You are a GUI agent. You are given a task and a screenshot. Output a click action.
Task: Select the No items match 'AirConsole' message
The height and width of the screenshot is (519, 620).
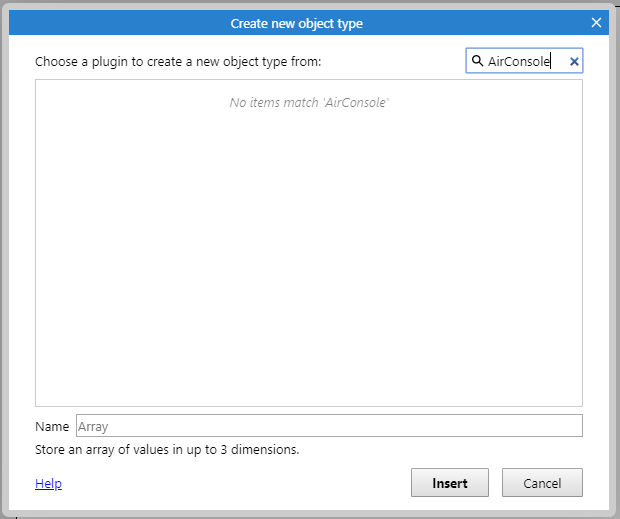[x=309, y=103]
